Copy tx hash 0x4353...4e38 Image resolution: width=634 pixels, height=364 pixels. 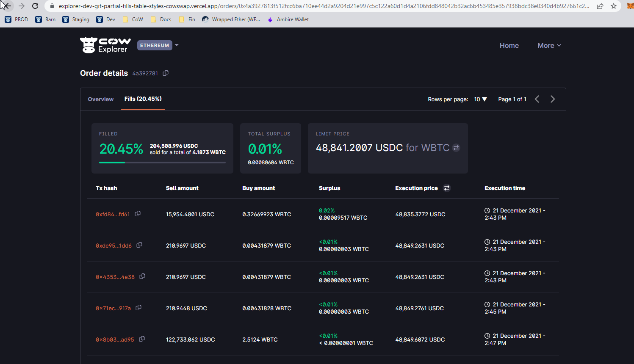point(142,276)
